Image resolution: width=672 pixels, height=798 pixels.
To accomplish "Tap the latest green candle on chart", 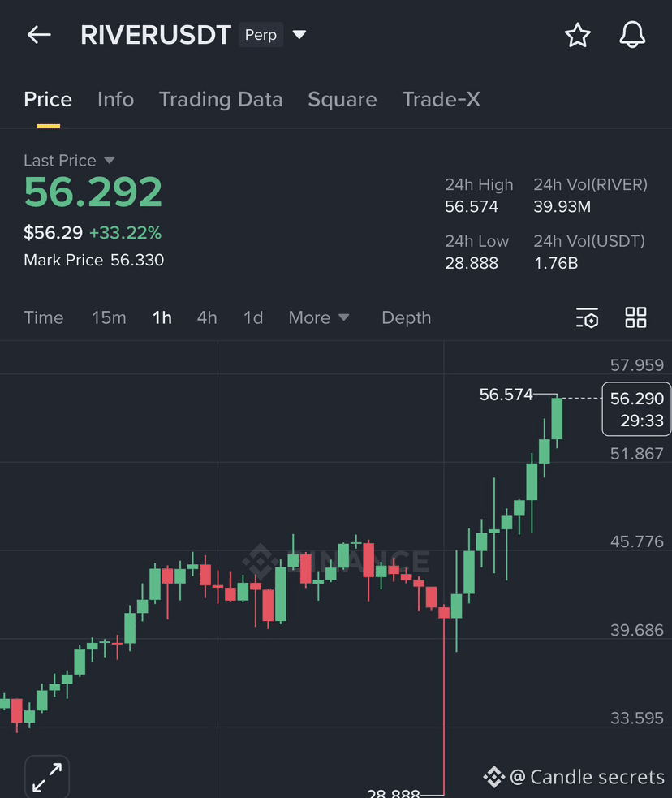I will click(x=557, y=418).
